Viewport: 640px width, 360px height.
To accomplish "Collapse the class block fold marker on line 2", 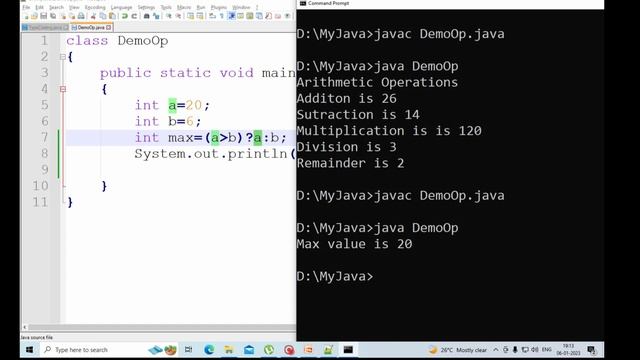I will click(63, 57).
